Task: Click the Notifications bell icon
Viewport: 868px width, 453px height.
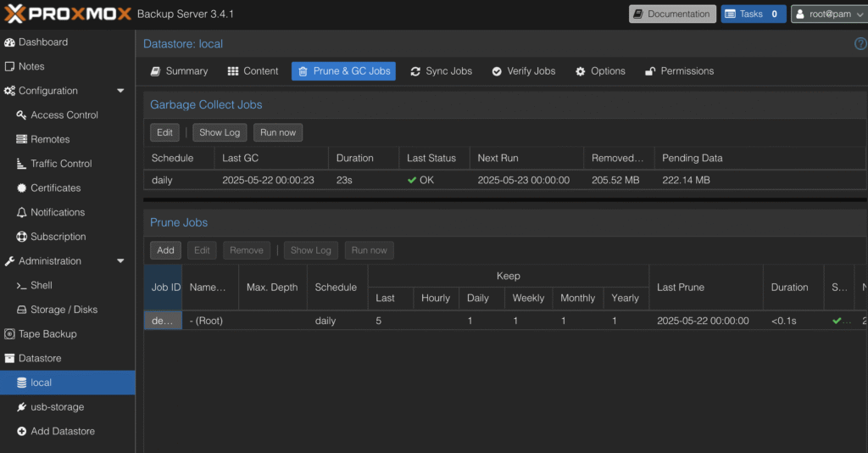Action: pyautogui.click(x=21, y=213)
